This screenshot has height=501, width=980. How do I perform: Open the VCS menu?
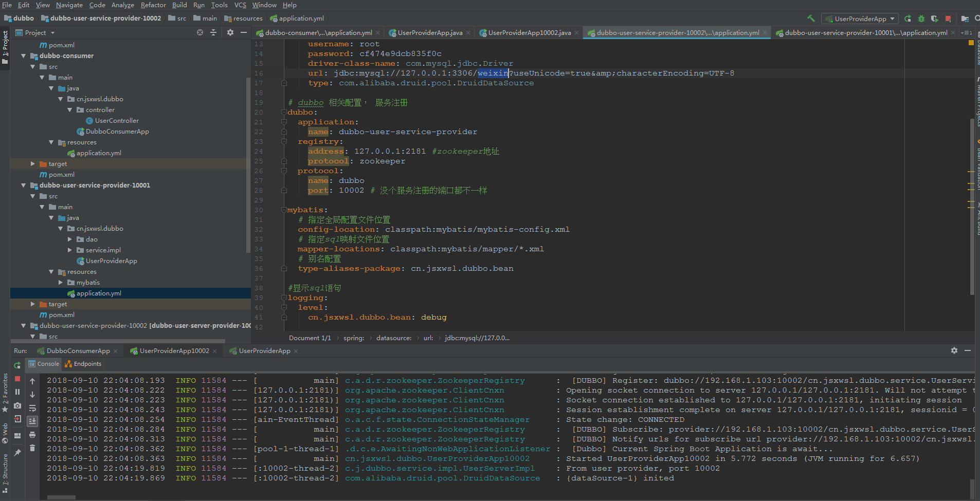point(240,5)
